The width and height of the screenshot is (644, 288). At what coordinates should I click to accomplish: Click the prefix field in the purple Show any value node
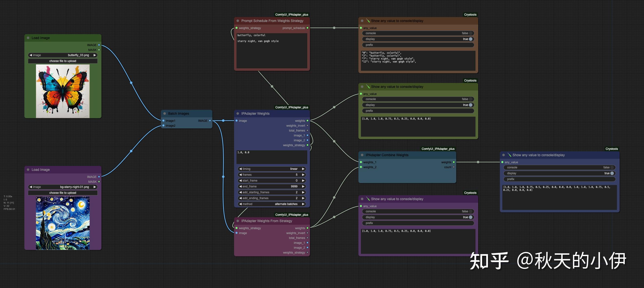[418, 223]
